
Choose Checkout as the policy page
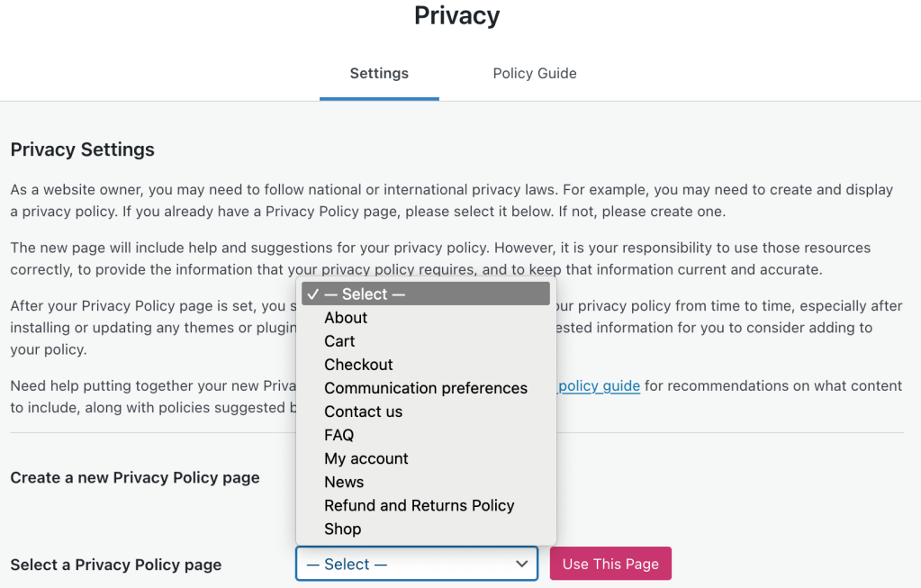click(x=358, y=365)
